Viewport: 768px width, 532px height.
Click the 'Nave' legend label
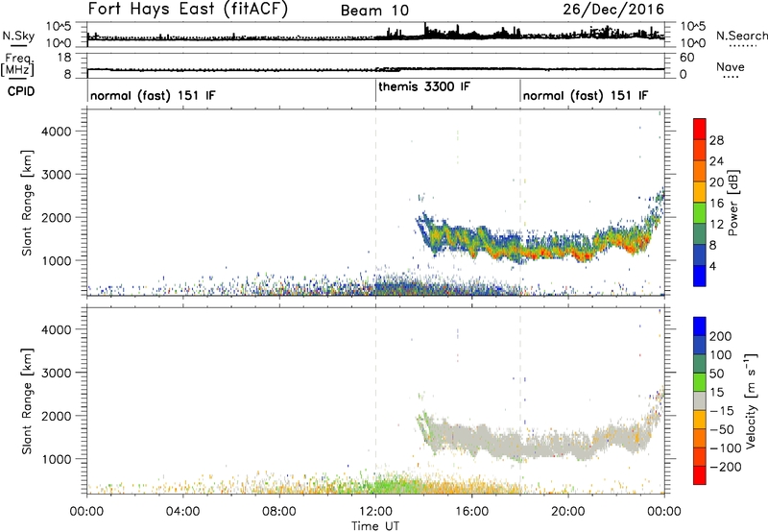[x=731, y=66]
